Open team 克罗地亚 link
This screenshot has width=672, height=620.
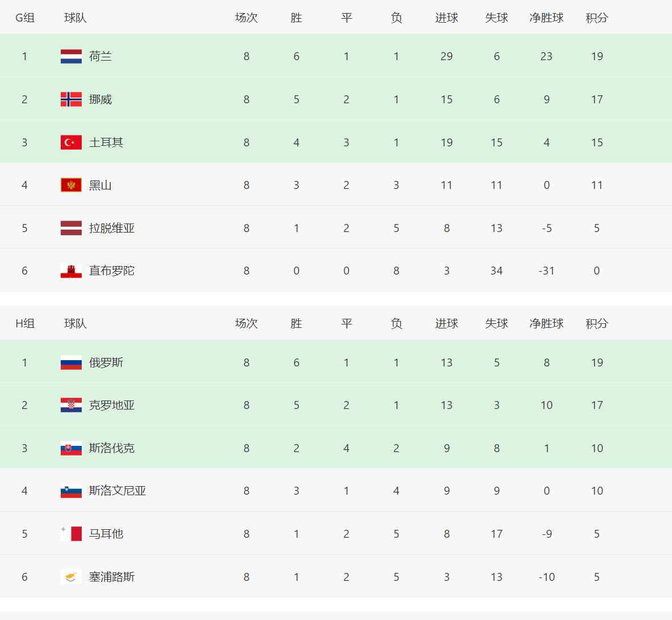pos(112,405)
